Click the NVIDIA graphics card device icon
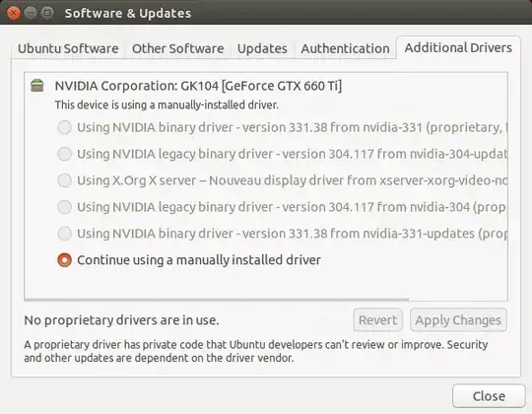This screenshot has width=532, height=414. tap(37, 86)
